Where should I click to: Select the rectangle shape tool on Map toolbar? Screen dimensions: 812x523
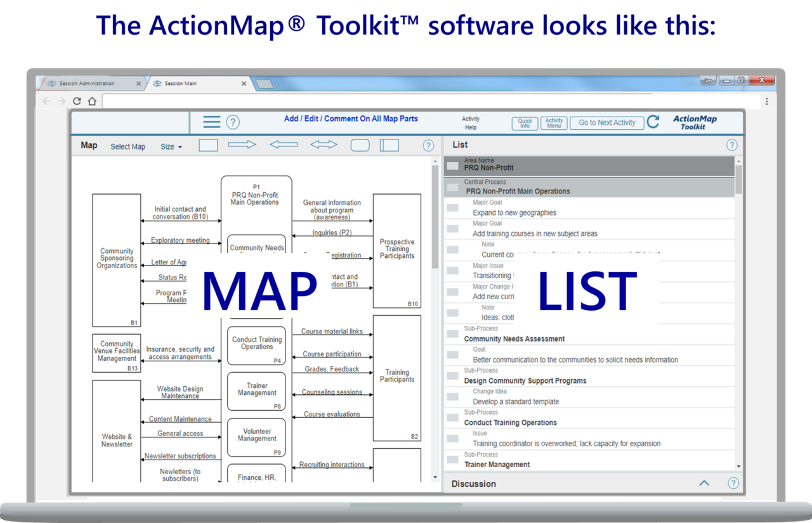pos(208,145)
